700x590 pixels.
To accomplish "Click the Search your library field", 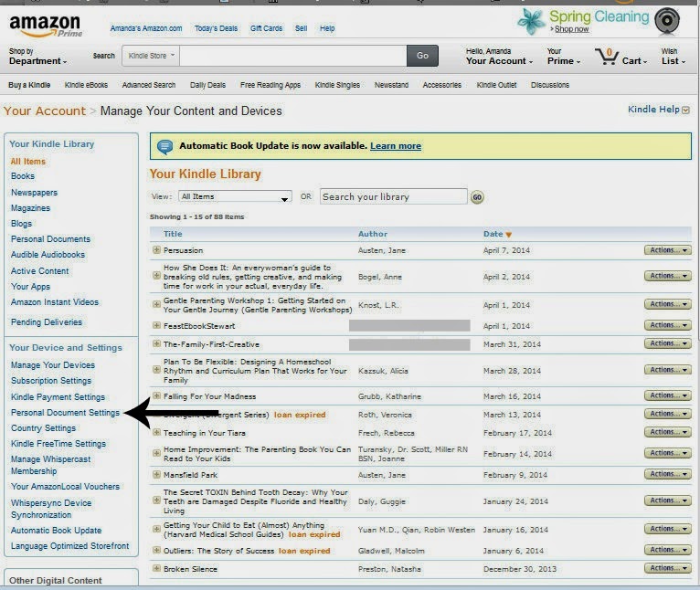I will click(x=393, y=196).
